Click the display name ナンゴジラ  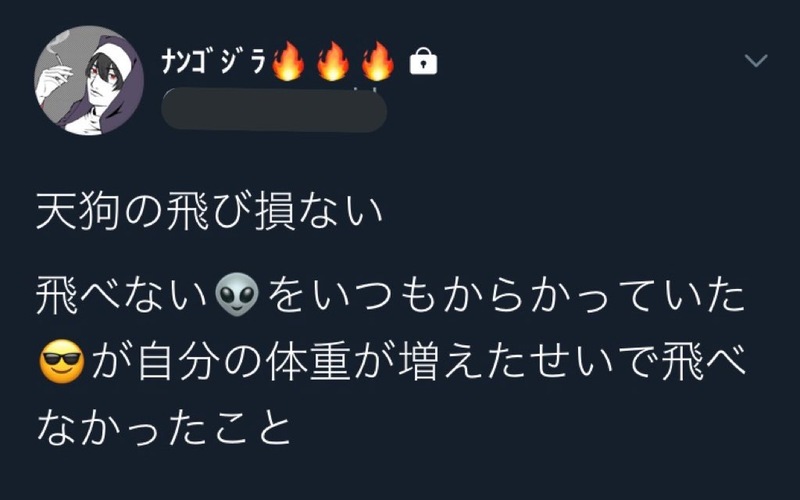click(x=214, y=62)
